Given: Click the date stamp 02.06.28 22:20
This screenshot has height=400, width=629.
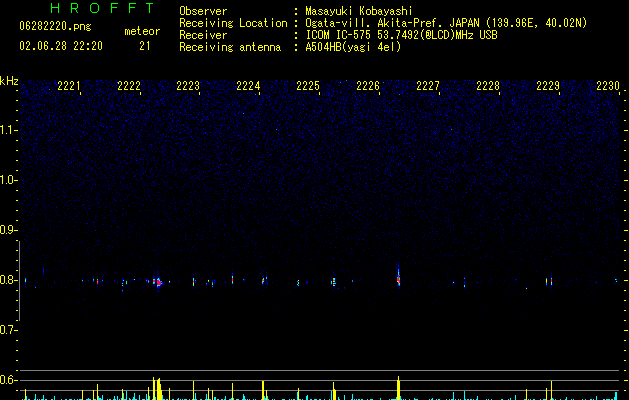Looking at the screenshot, I should (x=61, y=46).
